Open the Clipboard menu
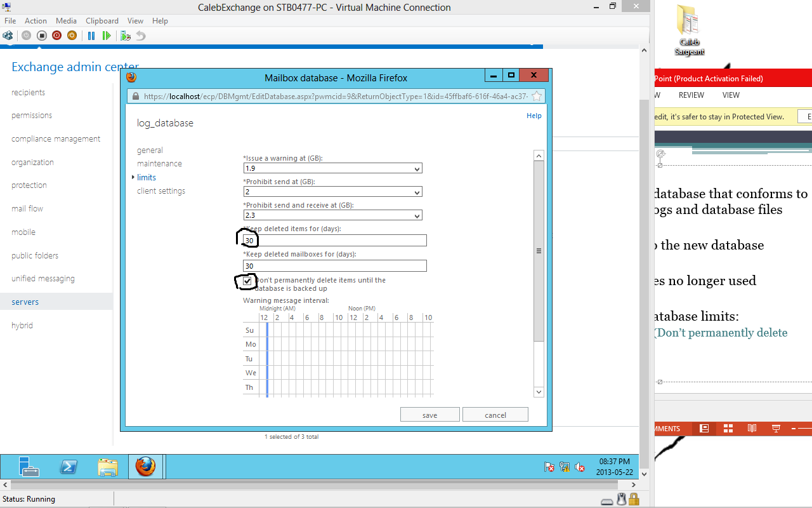This screenshot has height=508, width=812. pos(102,21)
